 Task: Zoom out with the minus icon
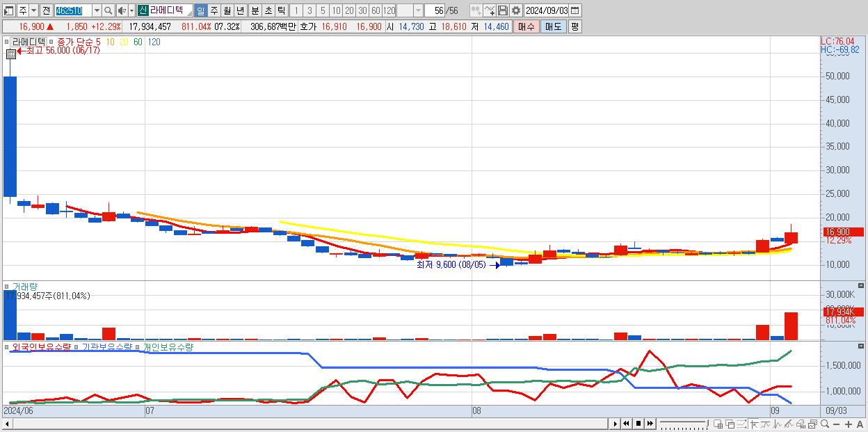836,424
